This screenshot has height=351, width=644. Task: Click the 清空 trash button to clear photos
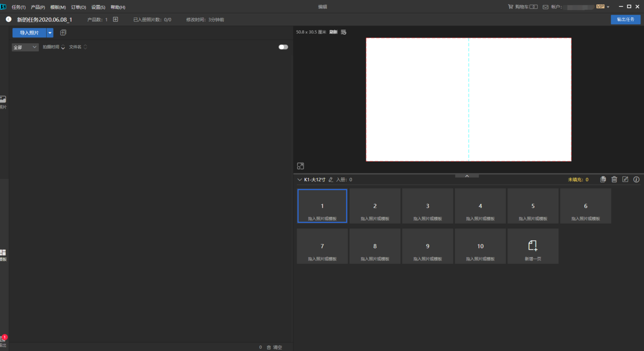click(274, 347)
